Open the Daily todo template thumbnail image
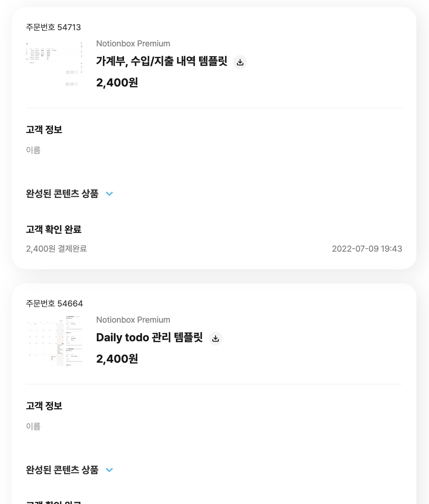The width and height of the screenshot is (429, 504). click(54, 340)
